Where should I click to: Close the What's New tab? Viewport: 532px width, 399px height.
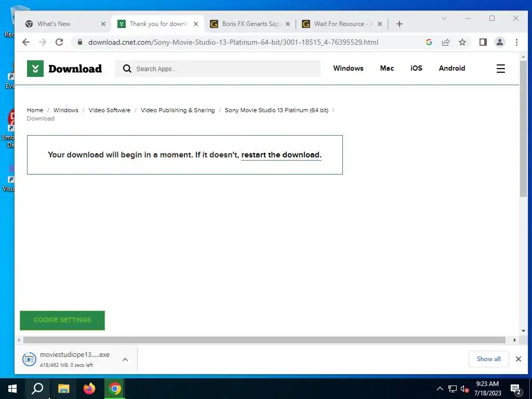pyautogui.click(x=103, y=24)
